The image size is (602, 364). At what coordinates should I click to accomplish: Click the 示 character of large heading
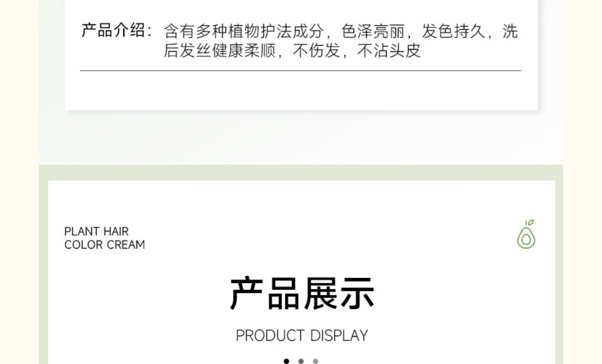click(357, 293)
